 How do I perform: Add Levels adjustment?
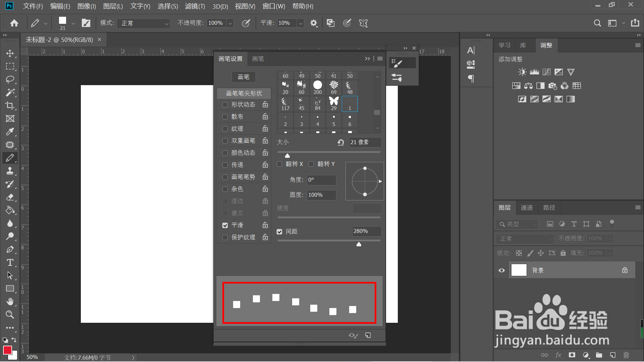534,72
